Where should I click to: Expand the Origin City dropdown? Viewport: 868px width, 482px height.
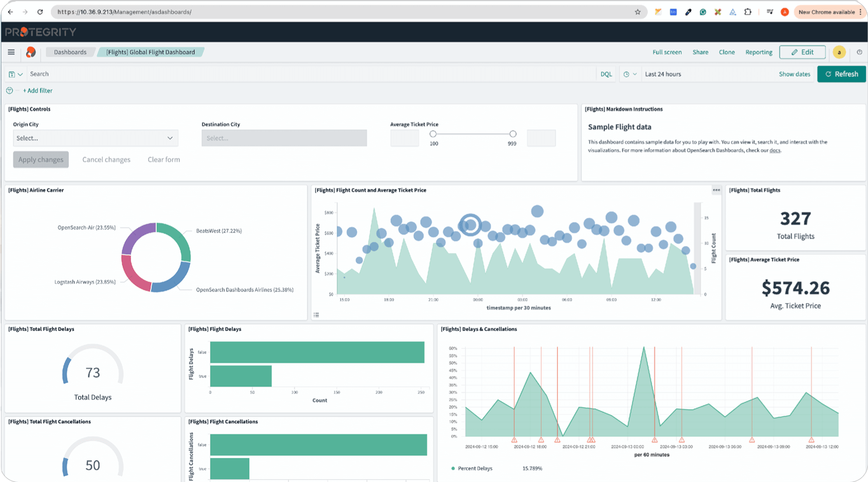click(95, 138)
